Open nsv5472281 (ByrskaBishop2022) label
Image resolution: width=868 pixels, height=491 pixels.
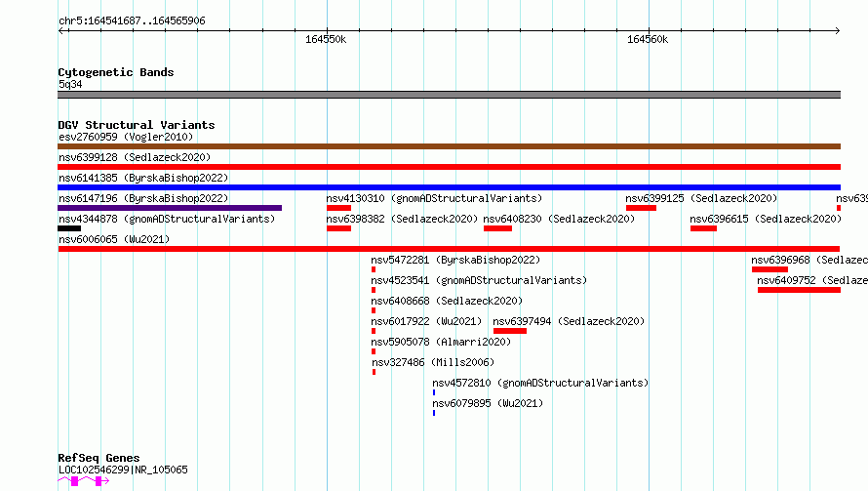click(x=455, y=260)
